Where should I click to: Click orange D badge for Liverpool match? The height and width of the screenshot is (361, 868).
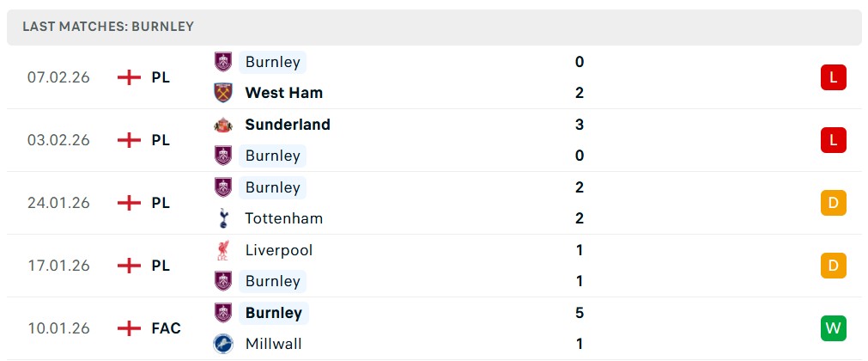[x=833, y=266]
